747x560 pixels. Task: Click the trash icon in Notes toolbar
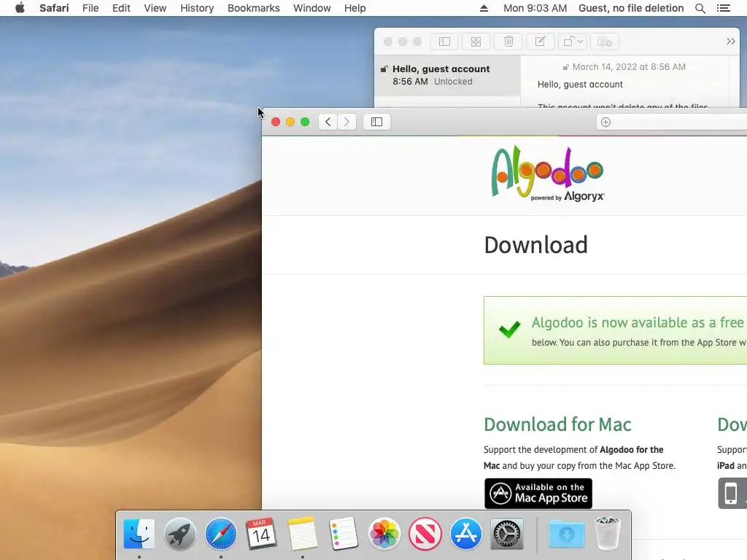(508, 42)
